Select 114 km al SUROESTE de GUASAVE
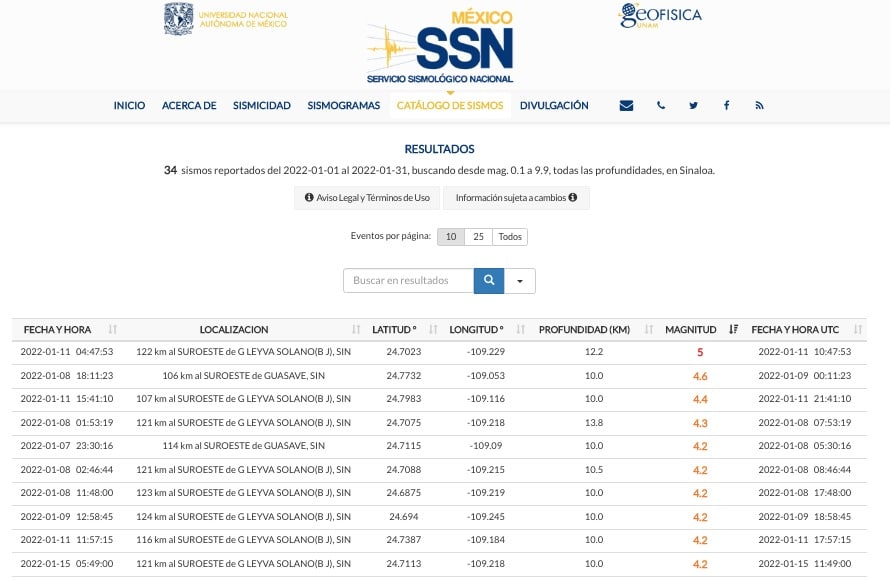890x580 pixels. (x=244, y=446)
